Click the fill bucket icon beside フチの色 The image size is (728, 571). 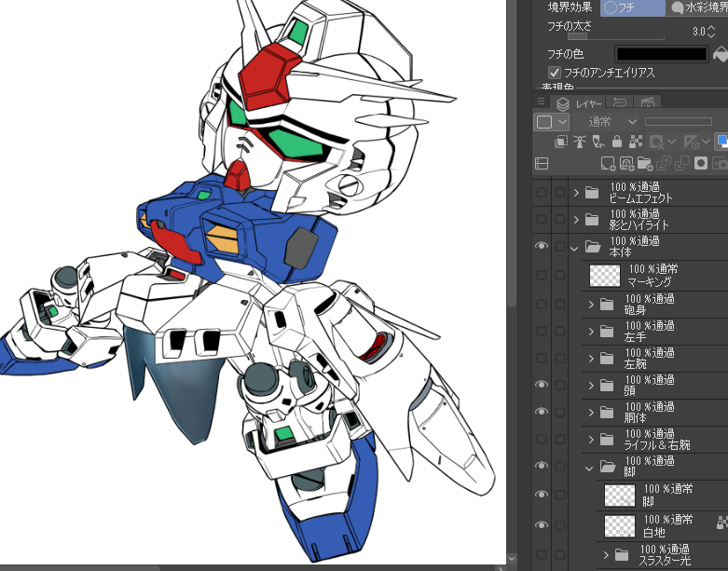click(x=721, y=54)
